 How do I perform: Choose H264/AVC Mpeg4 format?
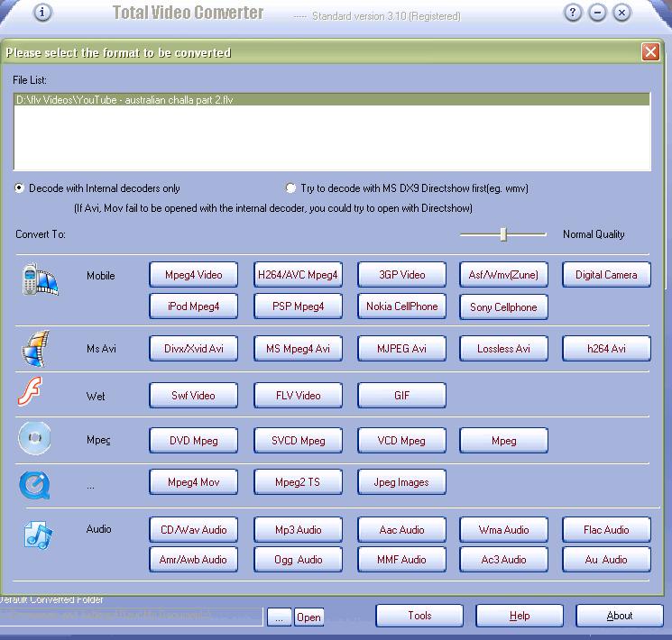[298, 275]
